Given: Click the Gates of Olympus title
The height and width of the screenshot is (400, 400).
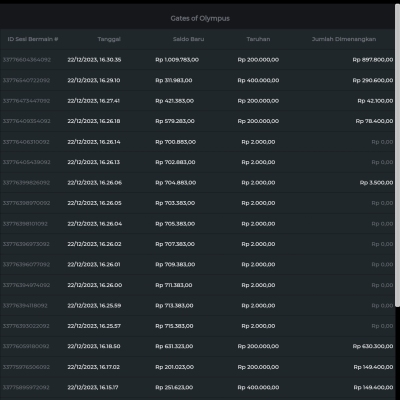Looking at the screenshot, I should tap(200, 18).
